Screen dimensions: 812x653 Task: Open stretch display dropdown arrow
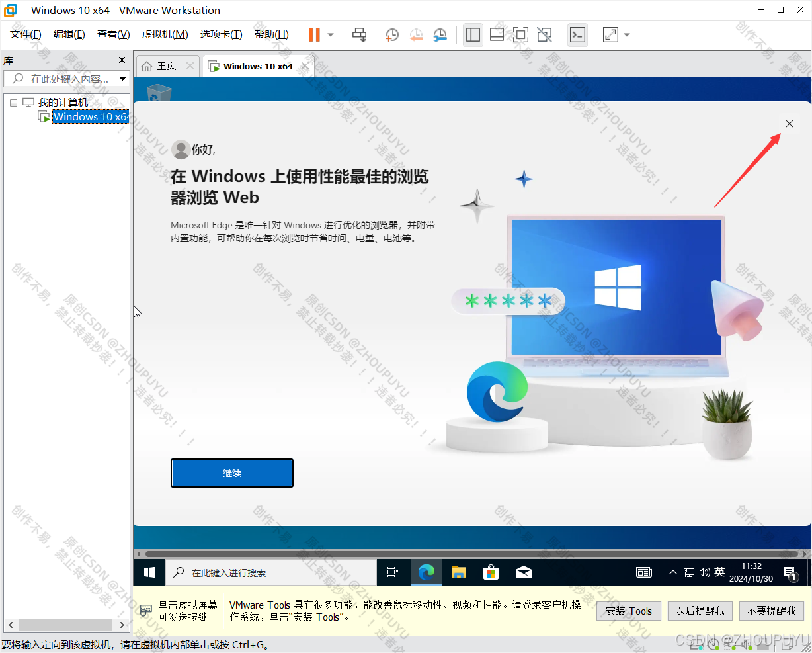[x=627, y=35]
